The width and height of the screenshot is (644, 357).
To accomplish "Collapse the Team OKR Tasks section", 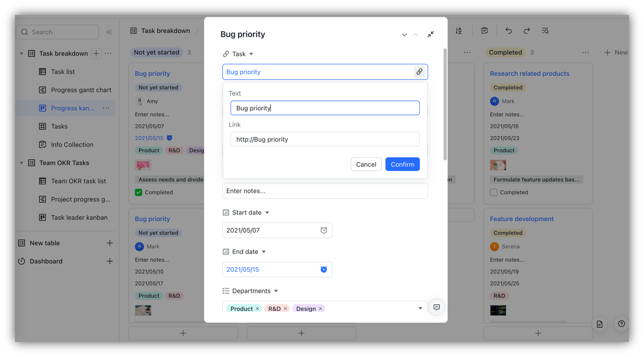I will pos(21,162).
